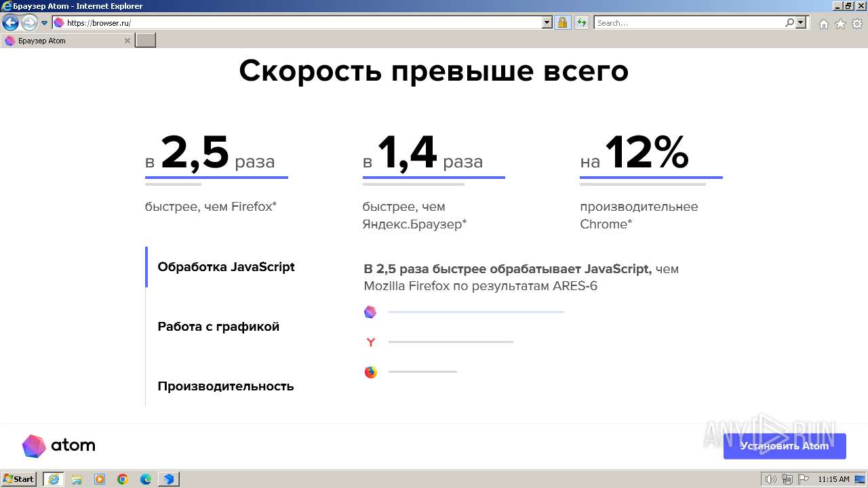Select the Производительность section

coord(226,386)
